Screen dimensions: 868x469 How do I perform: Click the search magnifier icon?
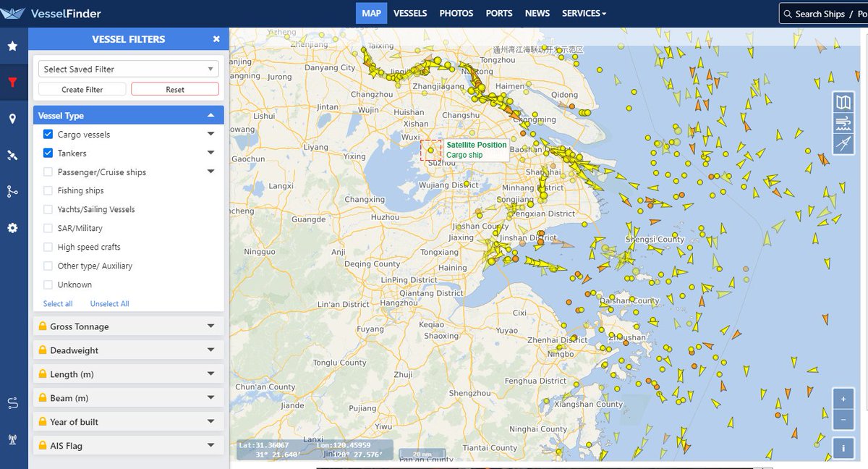787,14
